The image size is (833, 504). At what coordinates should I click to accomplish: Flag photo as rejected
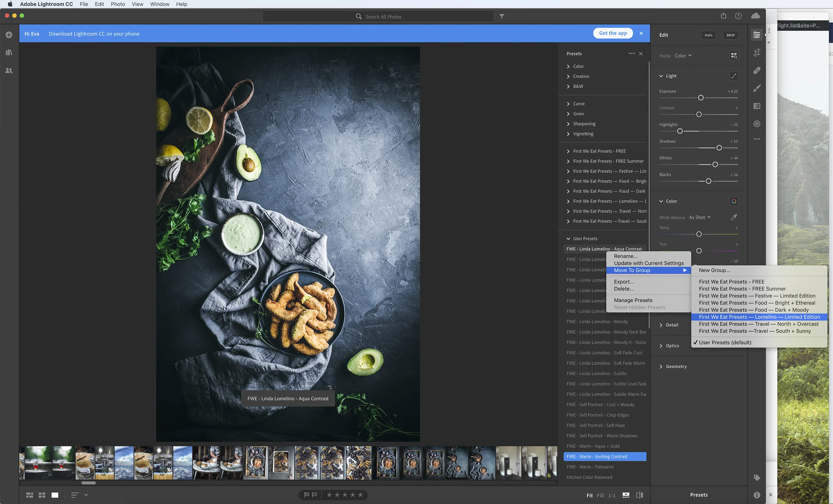[x=315, y=495]
